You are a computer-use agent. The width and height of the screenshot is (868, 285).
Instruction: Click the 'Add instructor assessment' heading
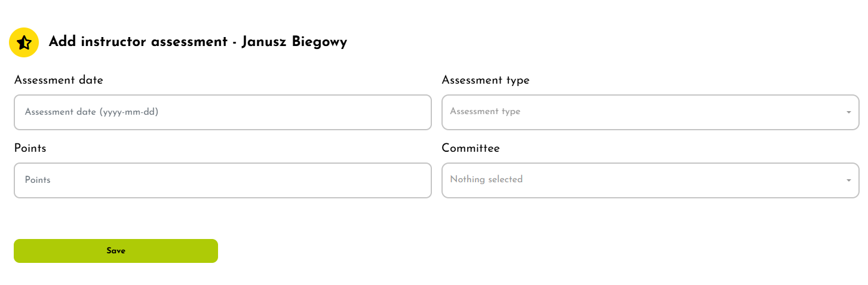[x=137, y=42]
